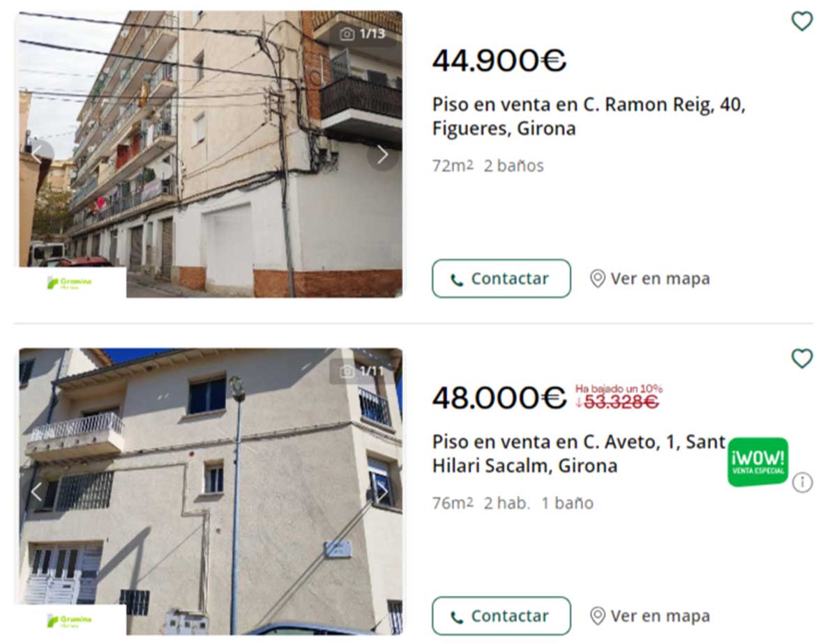Open listing title C. Aveto, 1
The height and width of the screenshot is (644, 837).
[x=579, y=454]
